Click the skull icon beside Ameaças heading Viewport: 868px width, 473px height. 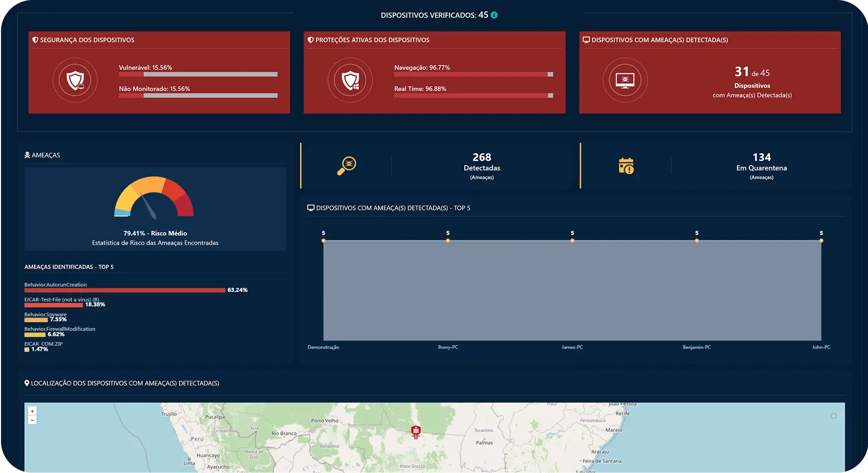(x=27, y=155)
